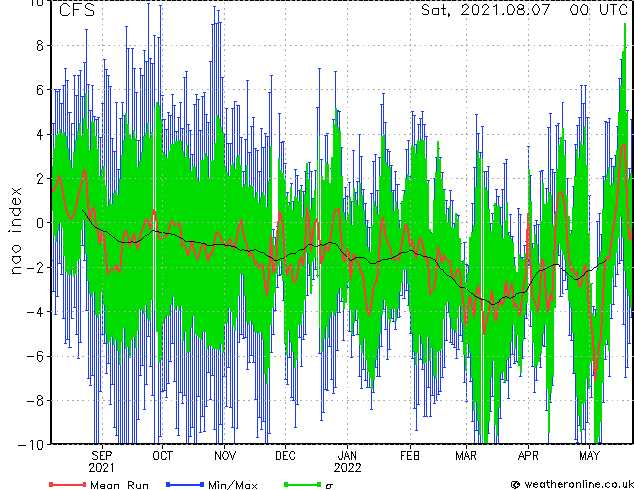Viewport: 634px width, 490px height.
Task: Click the y-axis value -6
Action: [x=34, y=356]
